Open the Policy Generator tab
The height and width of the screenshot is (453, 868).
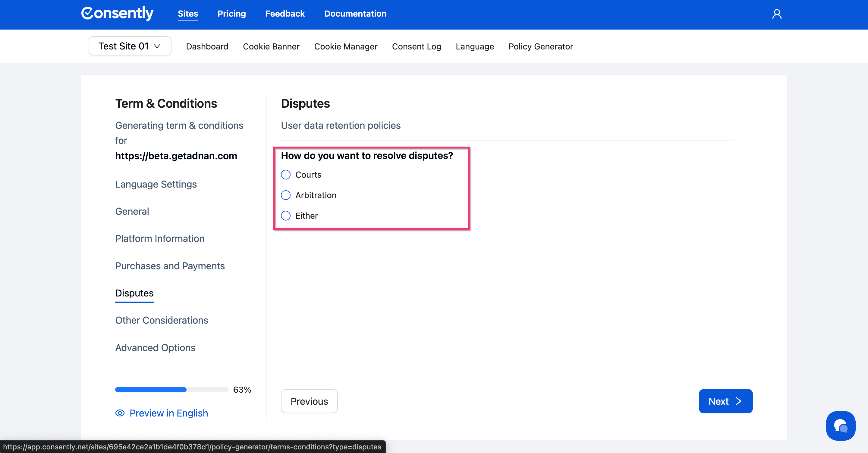540,46
